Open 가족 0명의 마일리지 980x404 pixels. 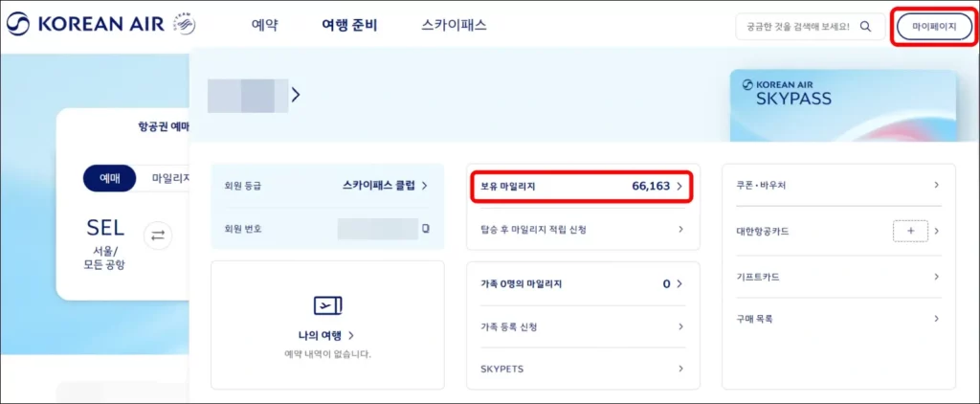(x=583, y=284)
